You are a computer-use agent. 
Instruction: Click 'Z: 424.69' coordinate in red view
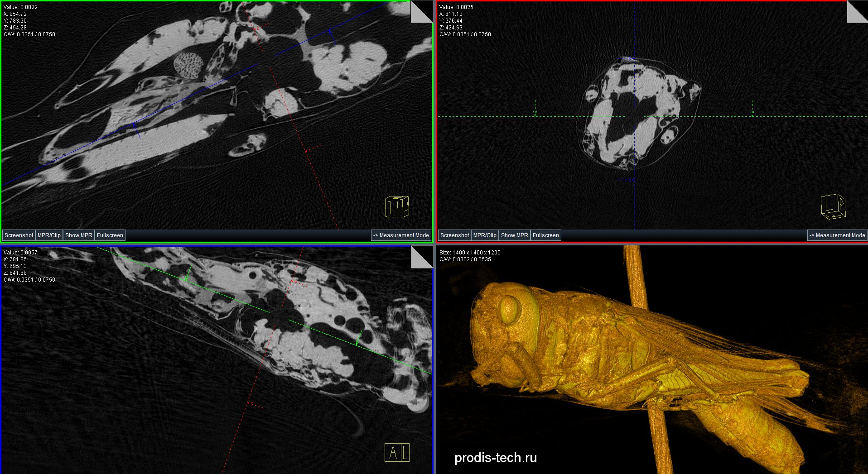coord(451,28)
